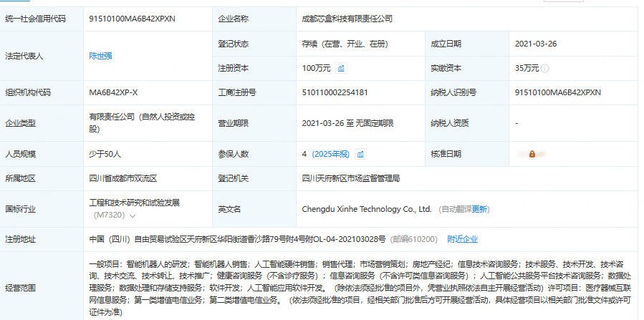Click region value 四川省成都市双流区

point(122,178)
